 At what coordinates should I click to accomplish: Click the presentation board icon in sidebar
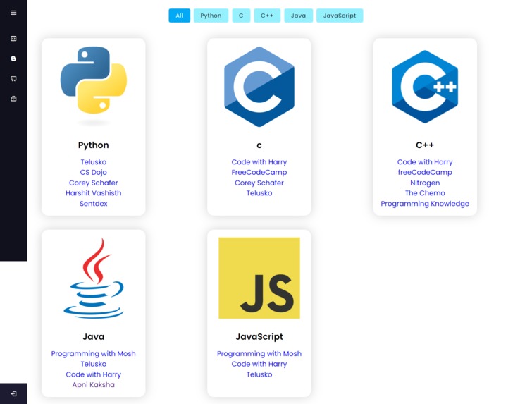point(13,78)
